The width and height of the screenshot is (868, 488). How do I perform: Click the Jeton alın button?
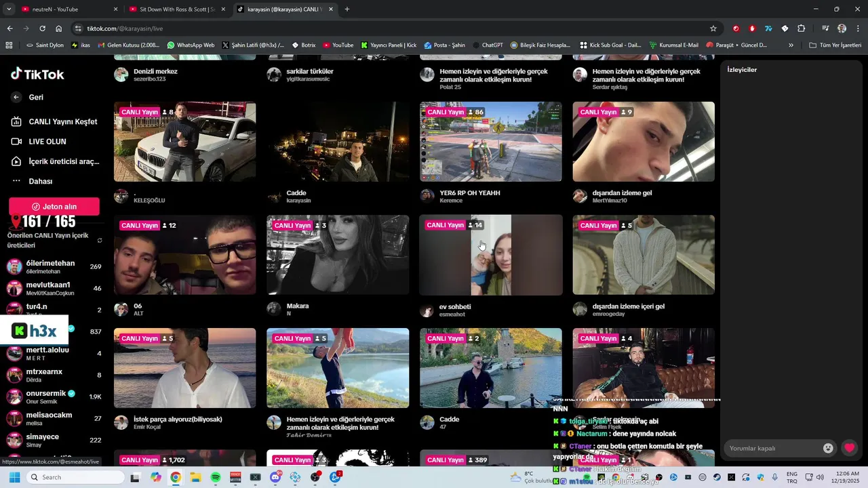54,207
